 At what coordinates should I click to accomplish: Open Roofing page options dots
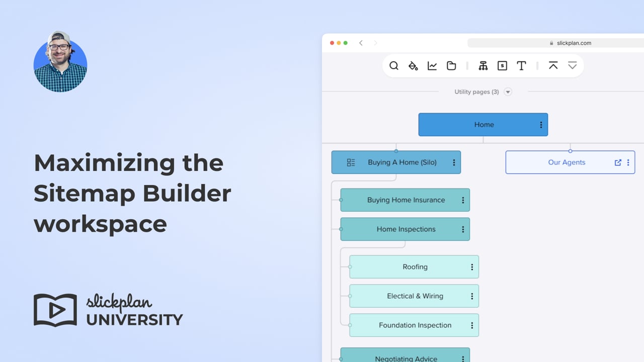(x=472, y=267)
